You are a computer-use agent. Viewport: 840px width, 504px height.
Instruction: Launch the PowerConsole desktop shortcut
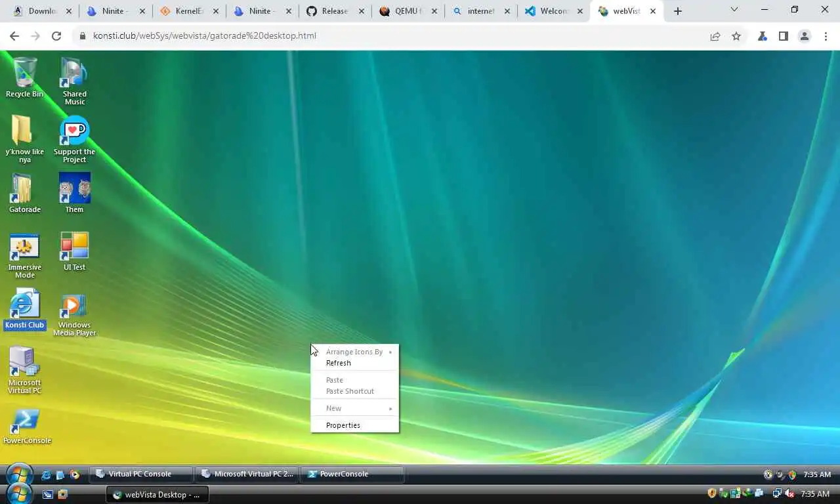[x=27, y=427]
